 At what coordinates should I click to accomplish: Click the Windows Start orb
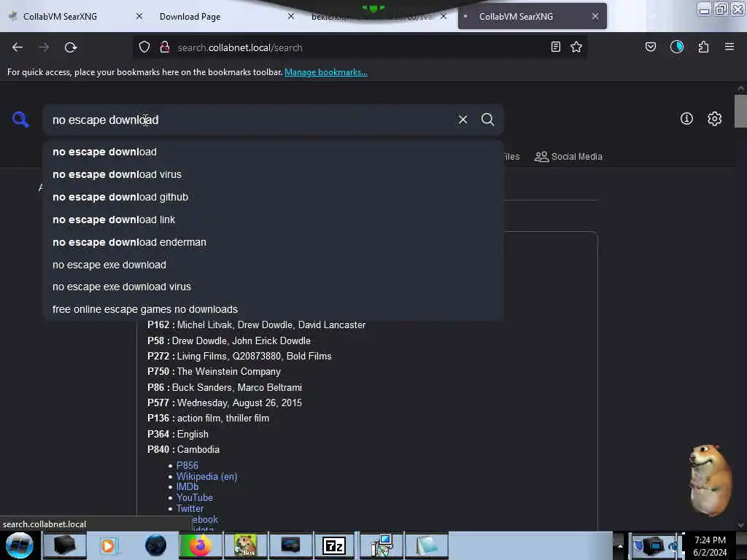20,545
